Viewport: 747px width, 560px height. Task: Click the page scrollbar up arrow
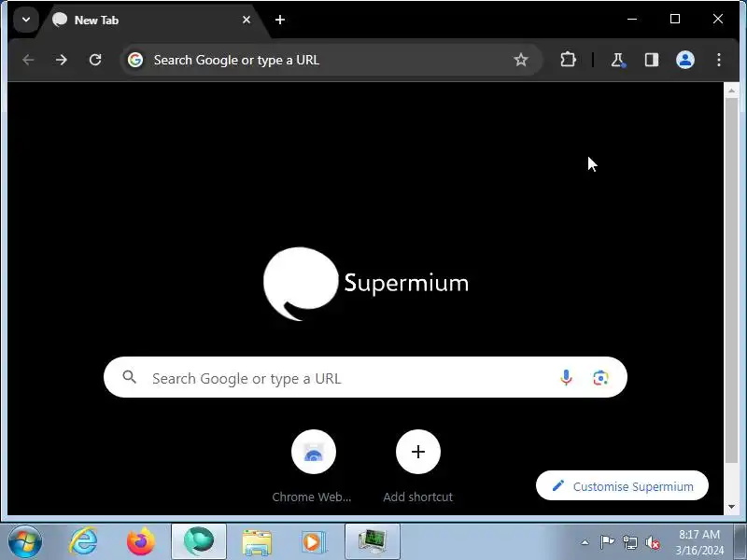(x=731, y=90)
